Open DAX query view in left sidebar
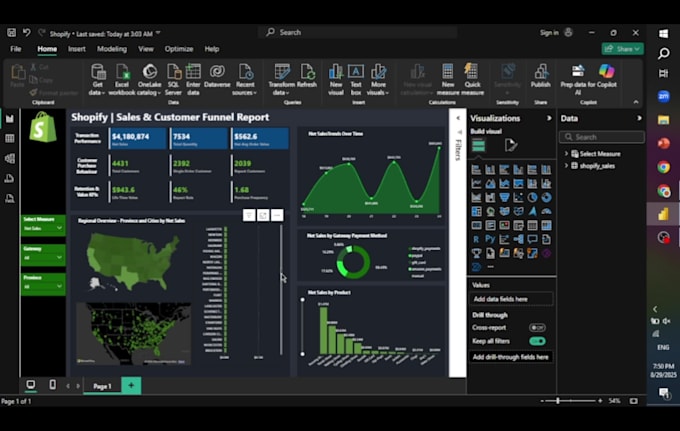The width and height of the screenshot is (680, 431). tap(10, 179)
